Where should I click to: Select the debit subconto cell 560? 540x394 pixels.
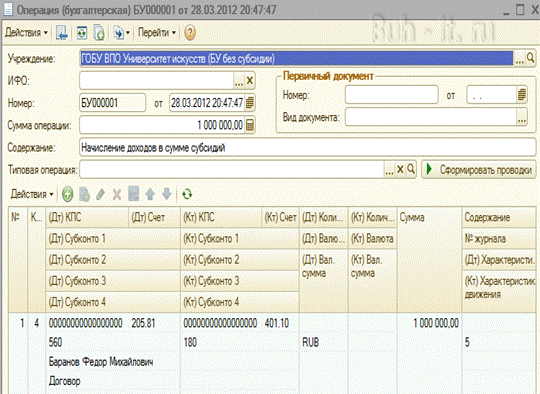(x=113, y=342)
